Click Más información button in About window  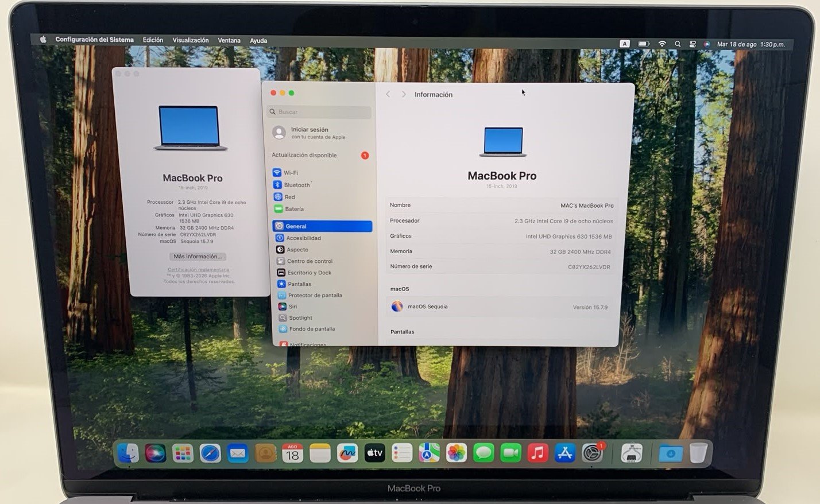(x=197, y=257)
